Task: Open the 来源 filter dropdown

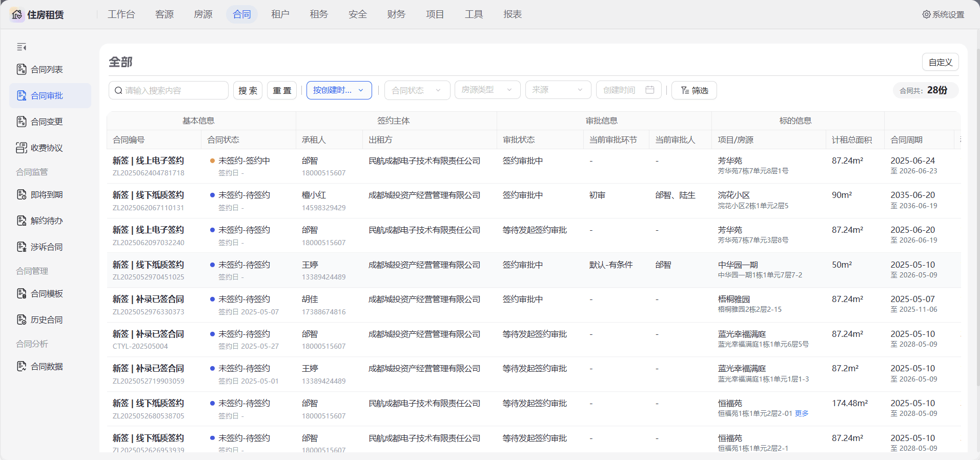Action: click(x=558, y=90)
